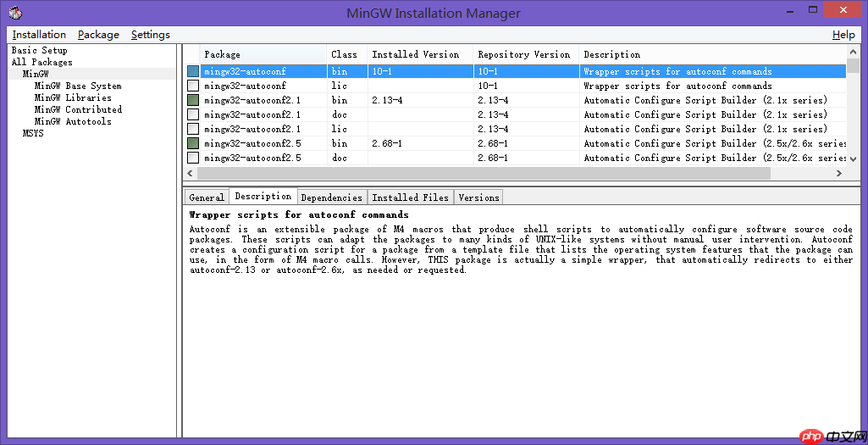Select the MSYS tree item
868x445 pixels.
33,134
